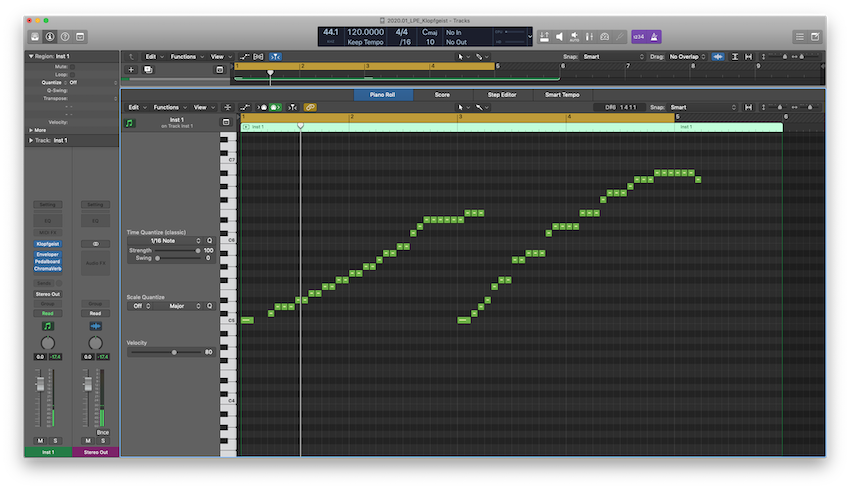Toggle the Toolbar icon in control bar
The image size is (850, 489).
click(80, 37)
